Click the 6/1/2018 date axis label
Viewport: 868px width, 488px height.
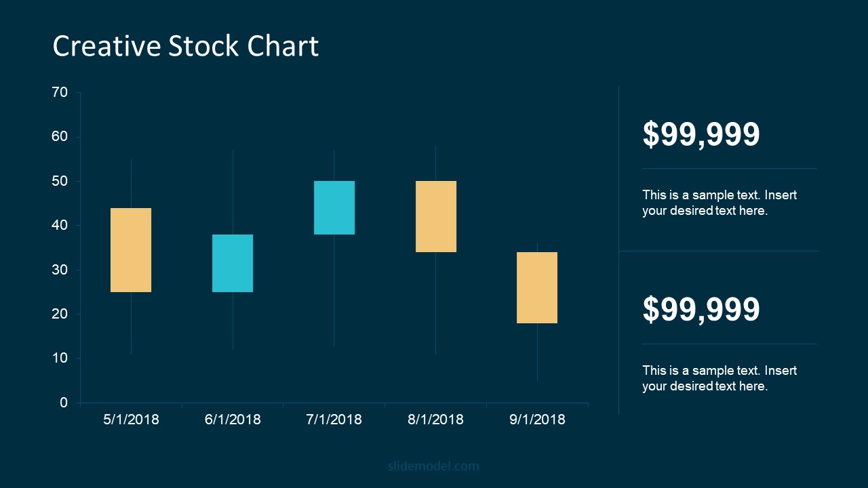pyautogui.click(x=233, y=420)
